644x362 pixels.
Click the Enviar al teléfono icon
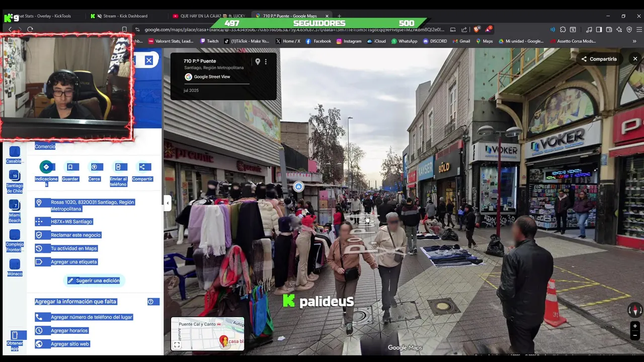tap(118, 167)
